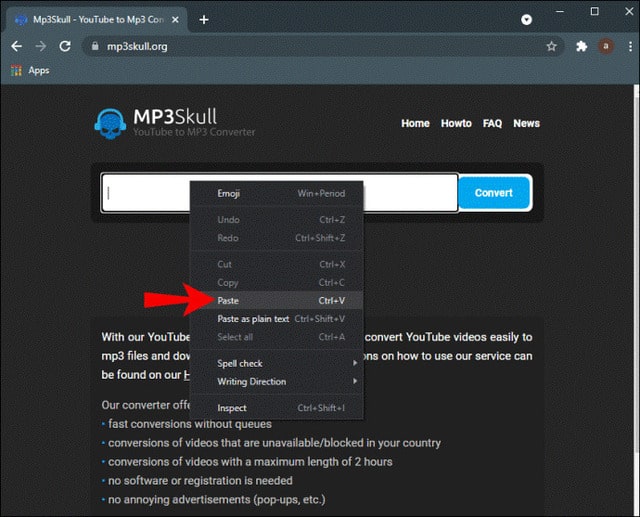Choose Inspect from the context menu
Viewport: 640px width, 517px height.
[x=277, y=408]
